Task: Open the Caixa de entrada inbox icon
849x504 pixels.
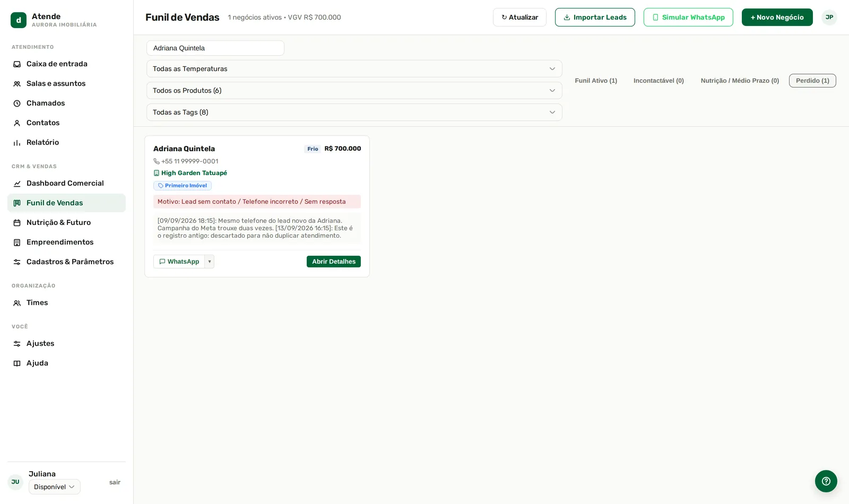Action: [x=17, y=64]
